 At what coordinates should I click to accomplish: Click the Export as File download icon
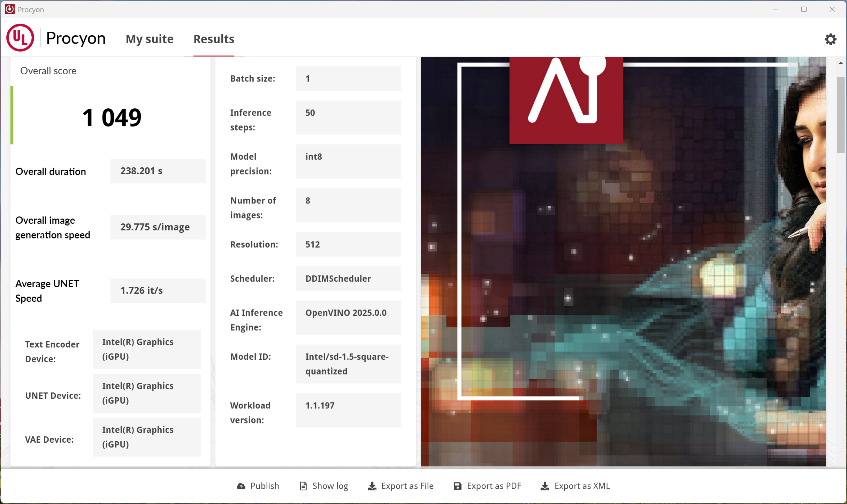372,486
